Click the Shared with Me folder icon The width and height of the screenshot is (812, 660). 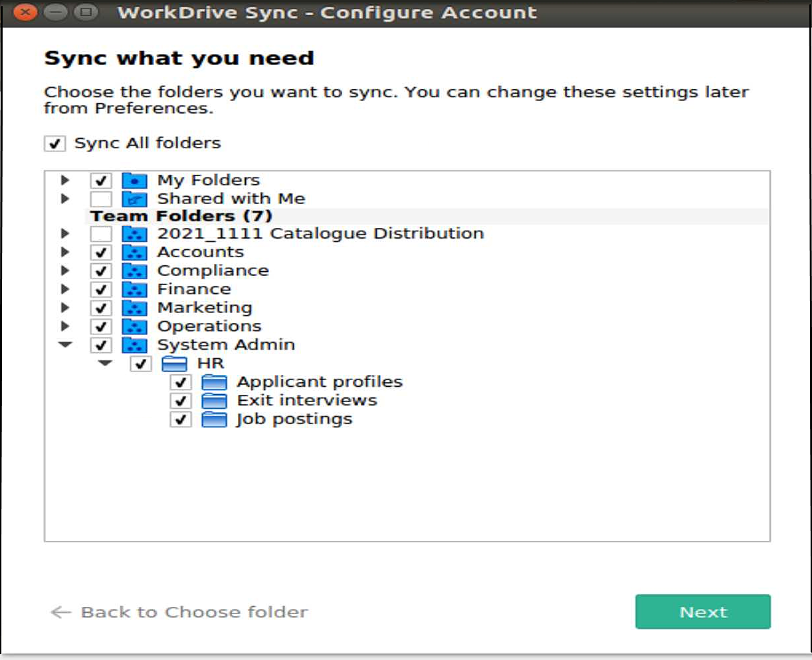coord(134,199)
